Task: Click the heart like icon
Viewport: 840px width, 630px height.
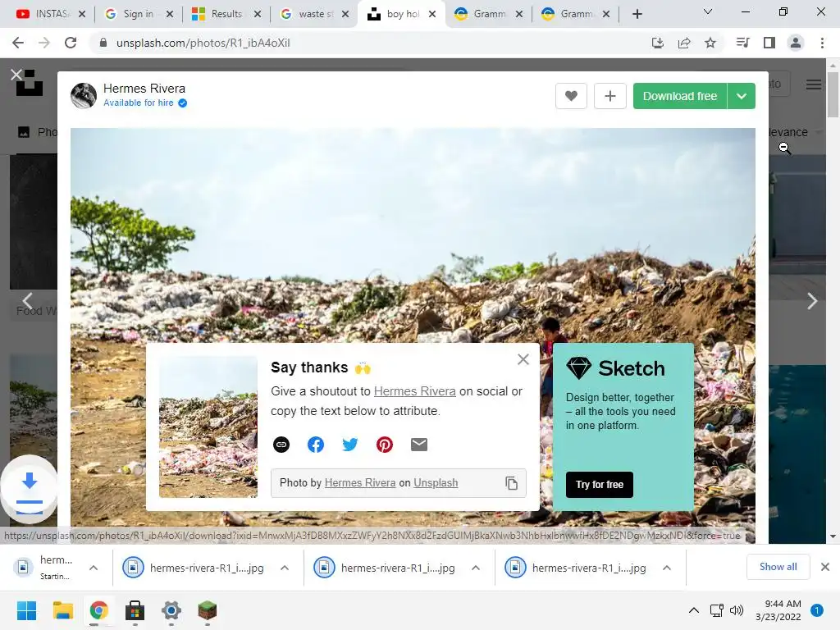Action: pyautogui.click(x=571, y=96)
